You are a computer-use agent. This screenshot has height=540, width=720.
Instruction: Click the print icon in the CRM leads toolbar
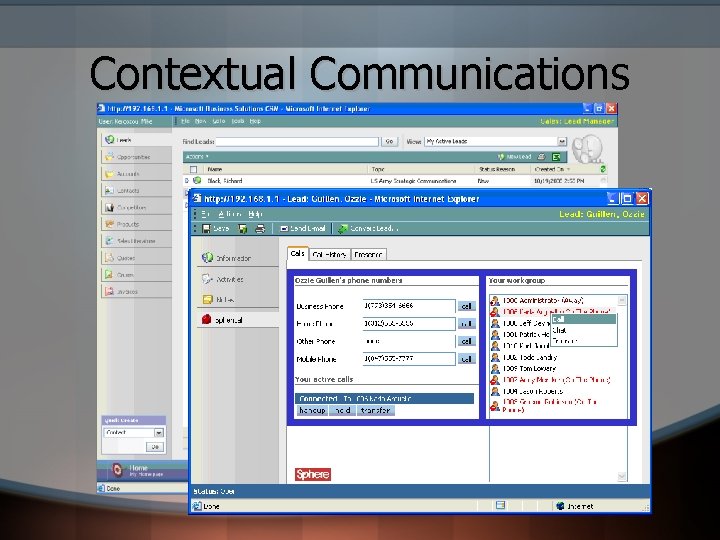coord(542,157)
